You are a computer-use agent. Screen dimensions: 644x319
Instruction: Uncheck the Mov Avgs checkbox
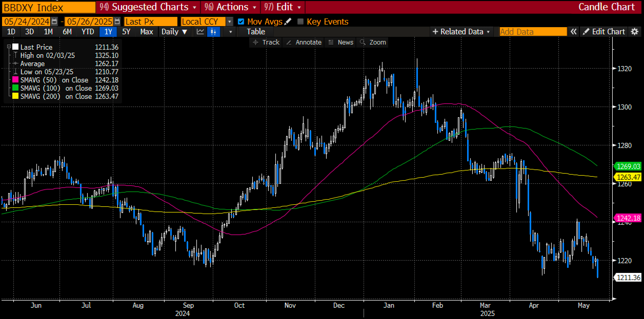(241, 22)
